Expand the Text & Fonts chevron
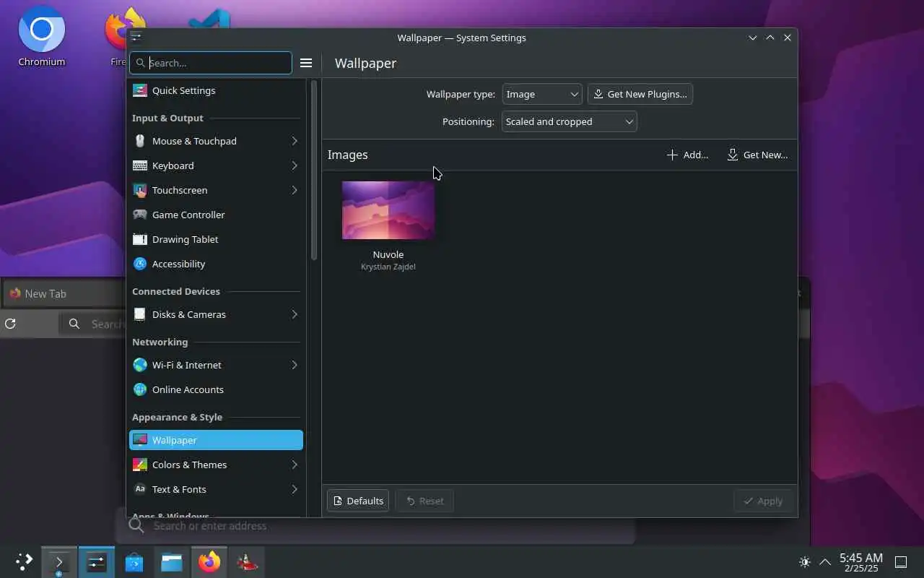 click(x=295, y=489)
